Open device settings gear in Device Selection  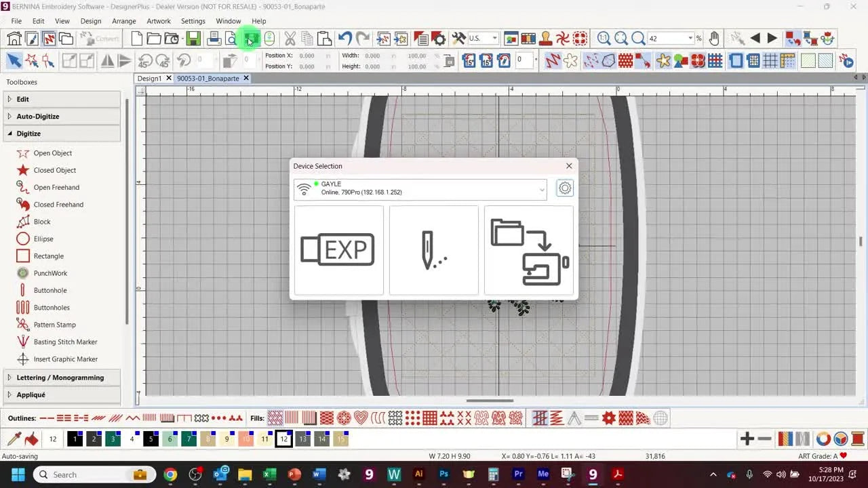coord(565,188)
